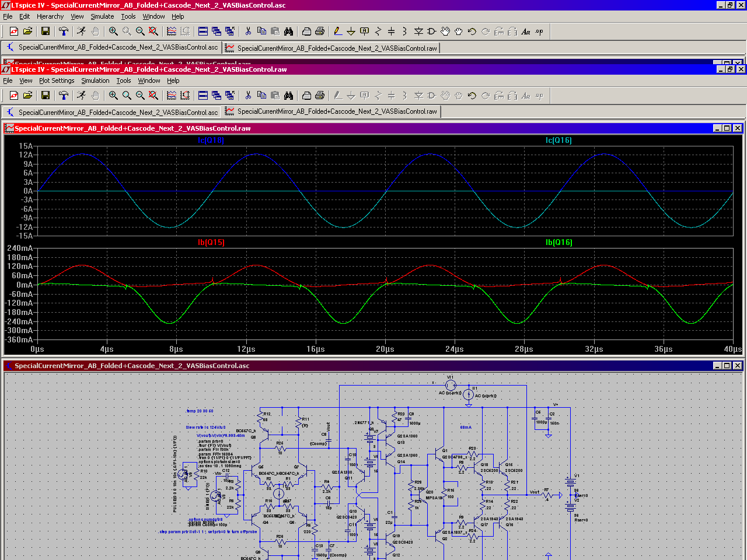Select Resistor tool in .asc toolbar
This screenshot has height=560, width=747.
pyautogui.click(x=378, y=32)
